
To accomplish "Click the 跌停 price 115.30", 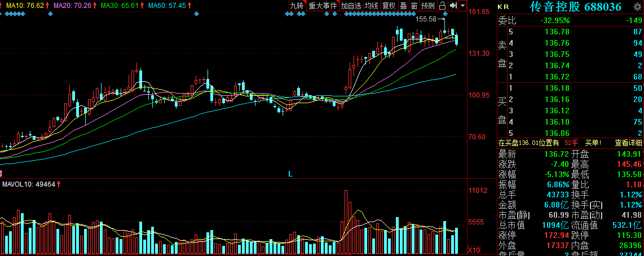I will 629,236.
